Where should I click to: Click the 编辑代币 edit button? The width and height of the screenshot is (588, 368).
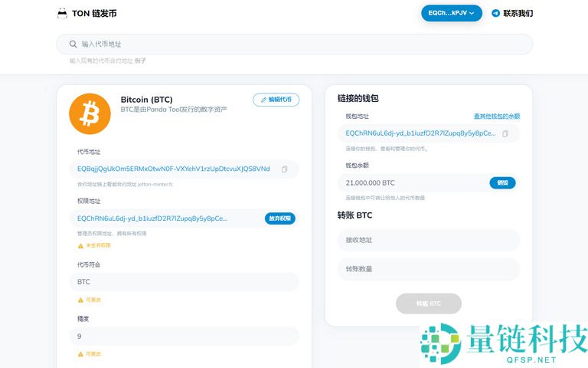[x=276, y=100]
